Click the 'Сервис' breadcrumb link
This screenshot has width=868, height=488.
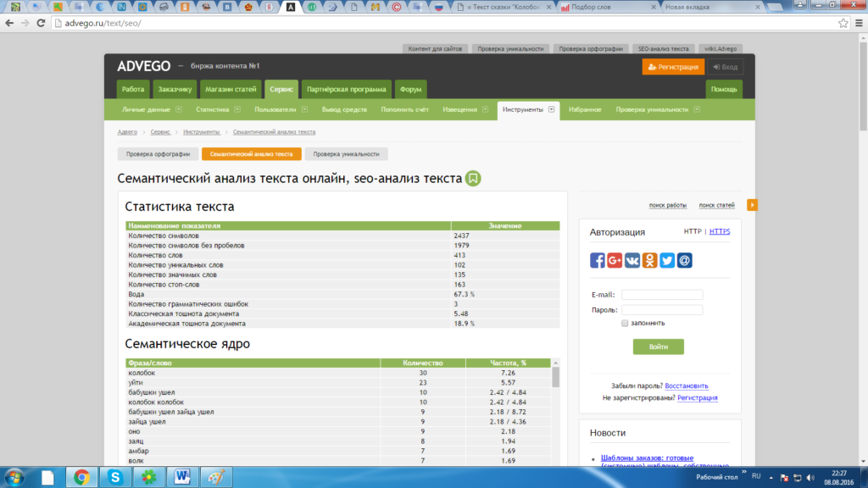[x=160, y=132]
